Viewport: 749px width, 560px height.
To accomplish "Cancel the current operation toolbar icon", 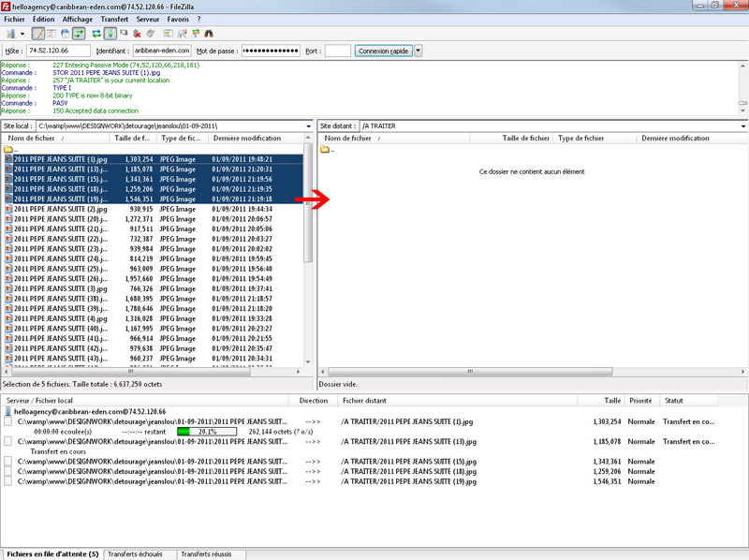I will pos(124,34).
